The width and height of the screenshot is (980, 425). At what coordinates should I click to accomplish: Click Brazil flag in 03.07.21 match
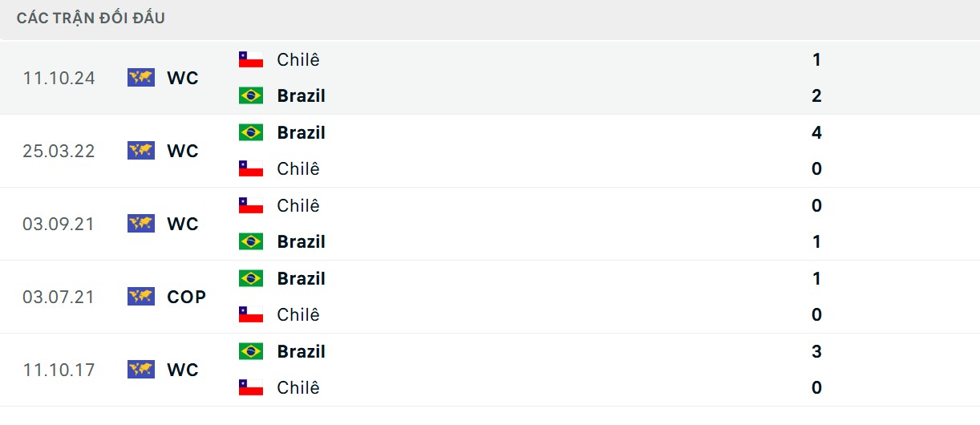click(251, 278)
